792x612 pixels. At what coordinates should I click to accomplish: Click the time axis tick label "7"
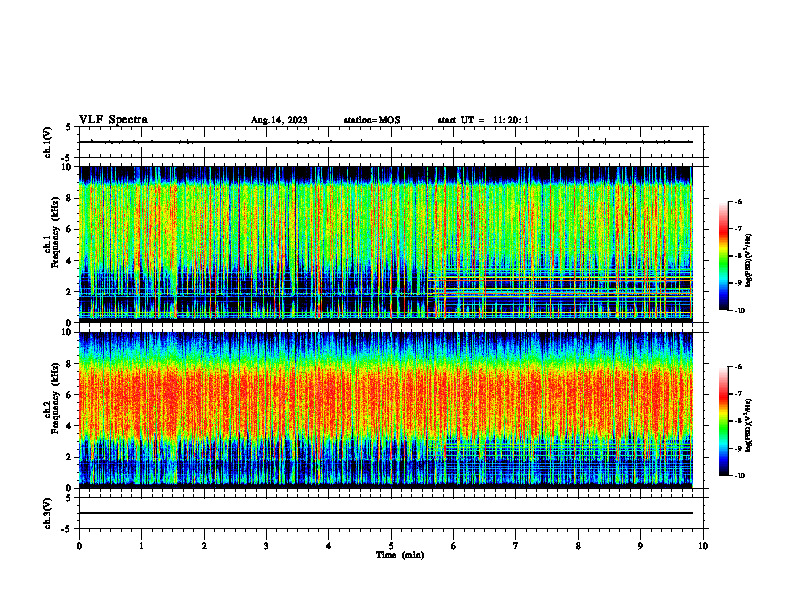click(x=516, y=546)
